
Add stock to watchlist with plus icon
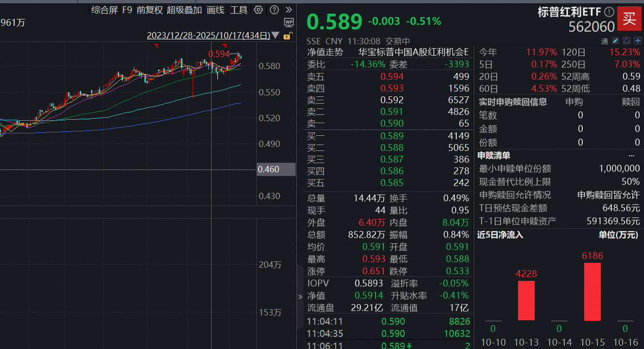coord(638,40)
